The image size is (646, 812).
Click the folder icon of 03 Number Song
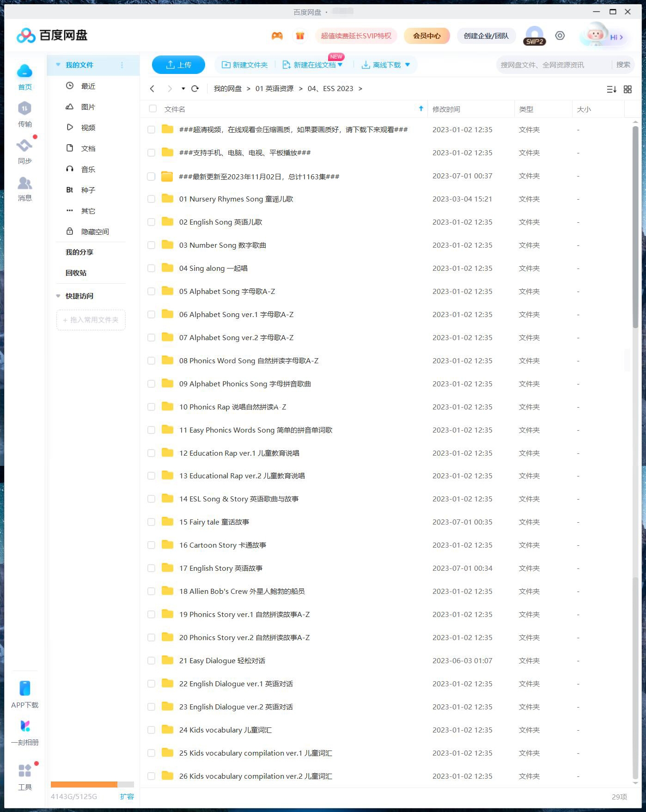(x=167, y=245)
